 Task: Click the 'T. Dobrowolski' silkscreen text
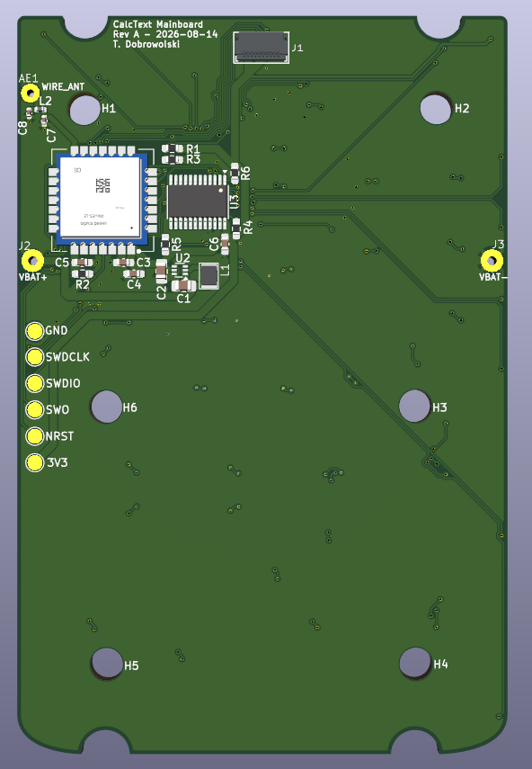point(146,44)
